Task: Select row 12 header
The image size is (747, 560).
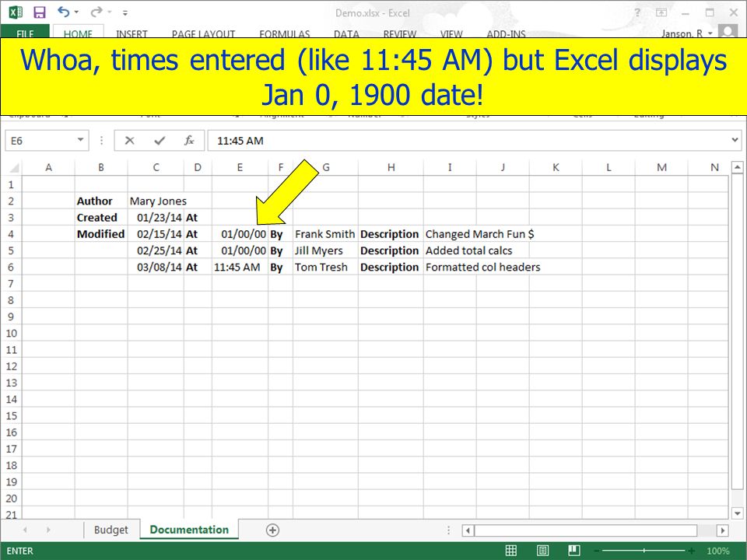Action: 11,366
